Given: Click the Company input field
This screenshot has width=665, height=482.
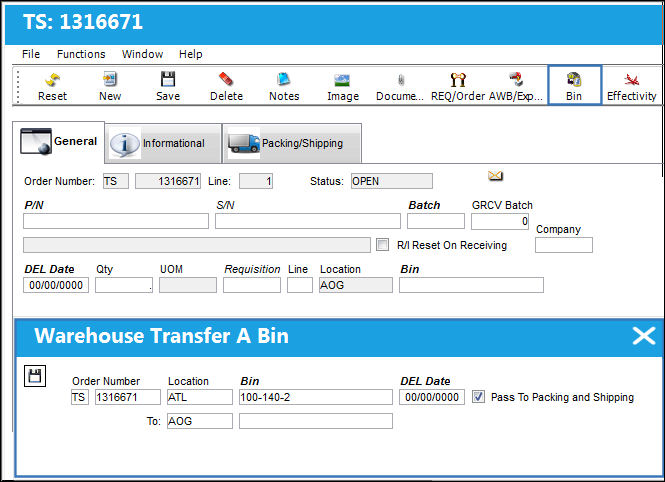Looking at the screenshot, I should 564,245.
